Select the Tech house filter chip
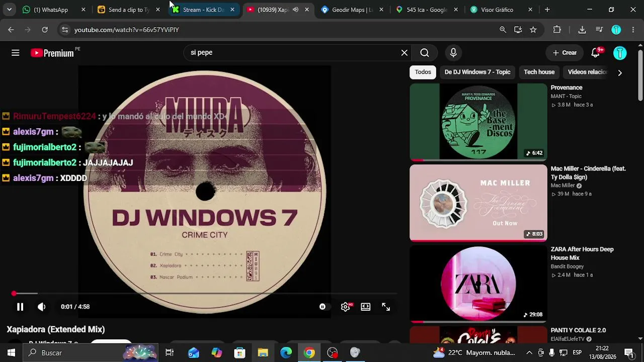Screen dimensions: 644x362 (x=539, y=72)
